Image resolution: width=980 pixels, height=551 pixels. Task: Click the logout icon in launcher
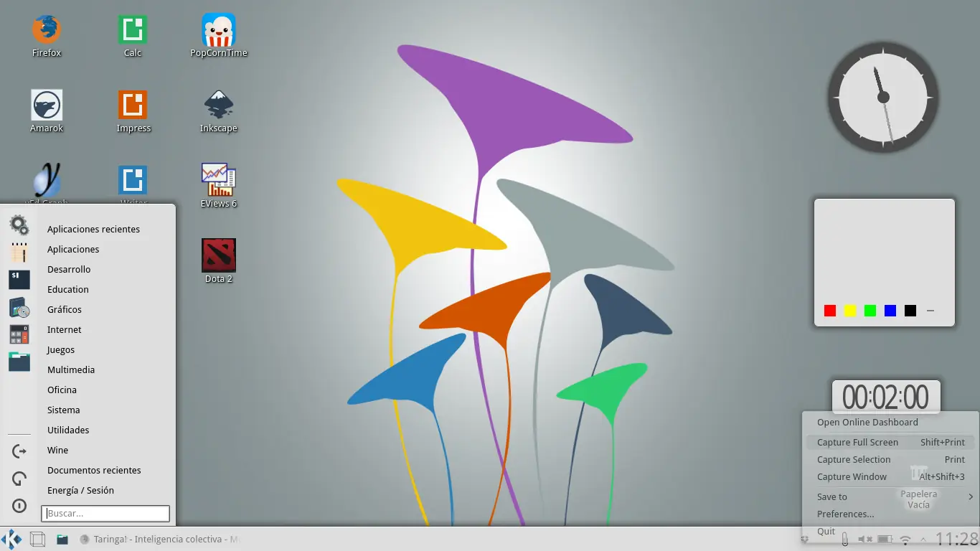coord(19,451)
